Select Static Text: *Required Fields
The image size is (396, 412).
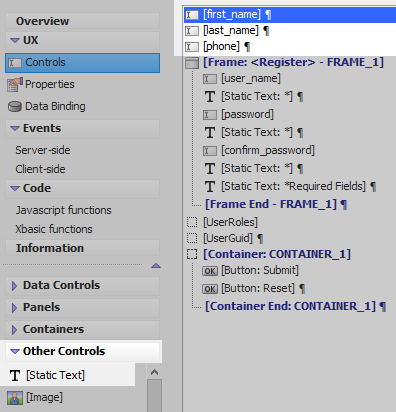pyautogui.click(x=293, y=187)
